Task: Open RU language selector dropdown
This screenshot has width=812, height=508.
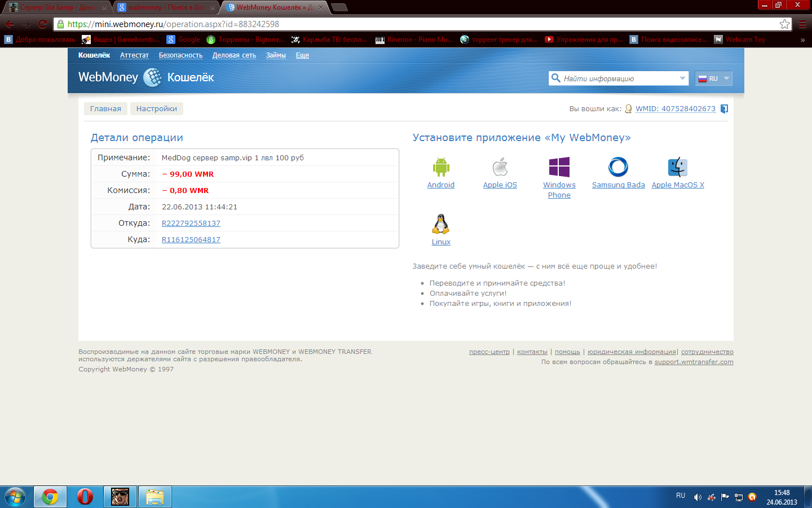Action: (x=714, y=78)
